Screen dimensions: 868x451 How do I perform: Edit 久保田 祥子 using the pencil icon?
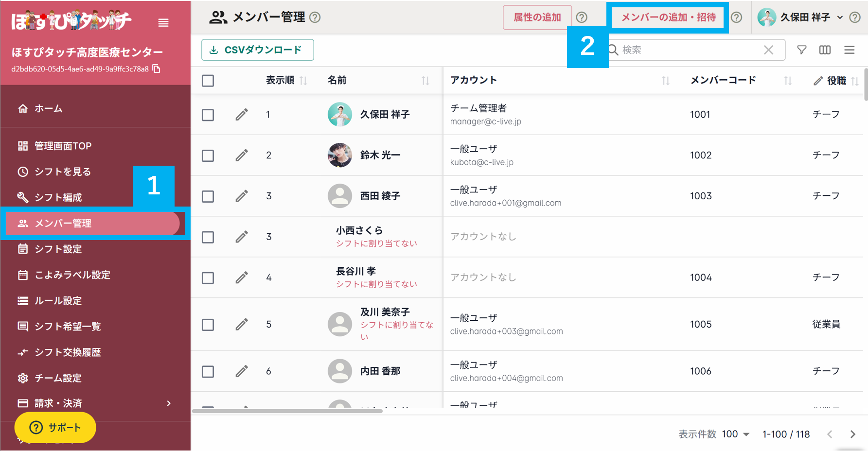242,115
